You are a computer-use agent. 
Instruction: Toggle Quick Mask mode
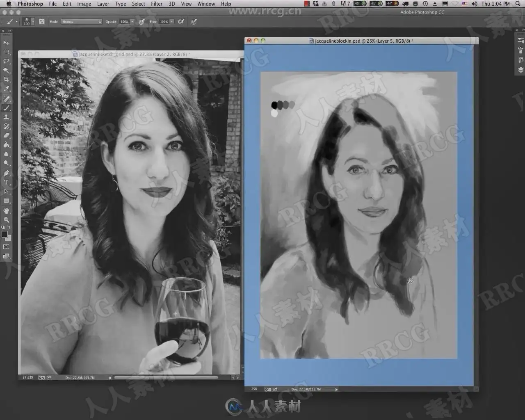tap(6, 247)
